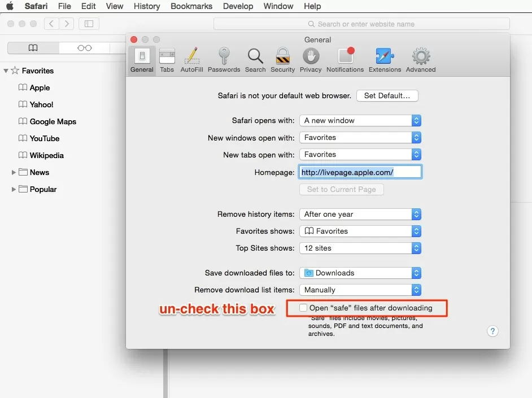This screenshot has width=532, height=398.
Task: Click the Homepage URL text field
Action: (360, 172)
